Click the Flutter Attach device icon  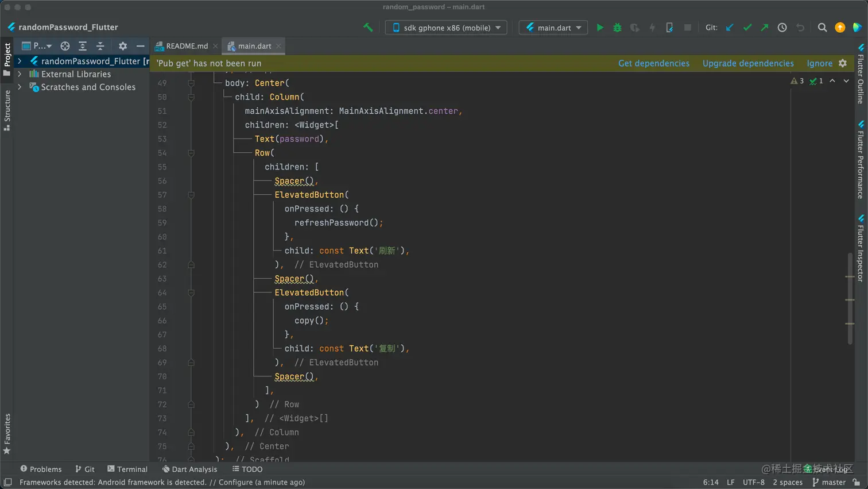[669, 28]
